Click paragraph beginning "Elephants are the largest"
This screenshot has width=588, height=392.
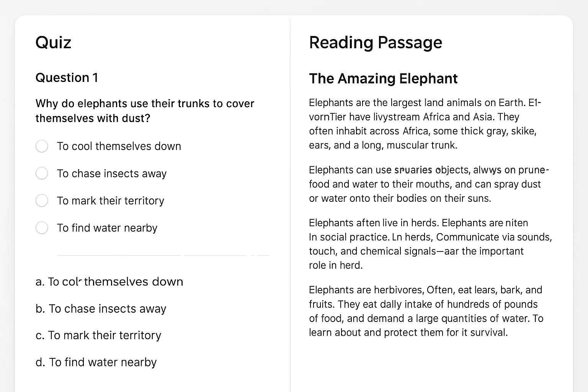[425, 124]
